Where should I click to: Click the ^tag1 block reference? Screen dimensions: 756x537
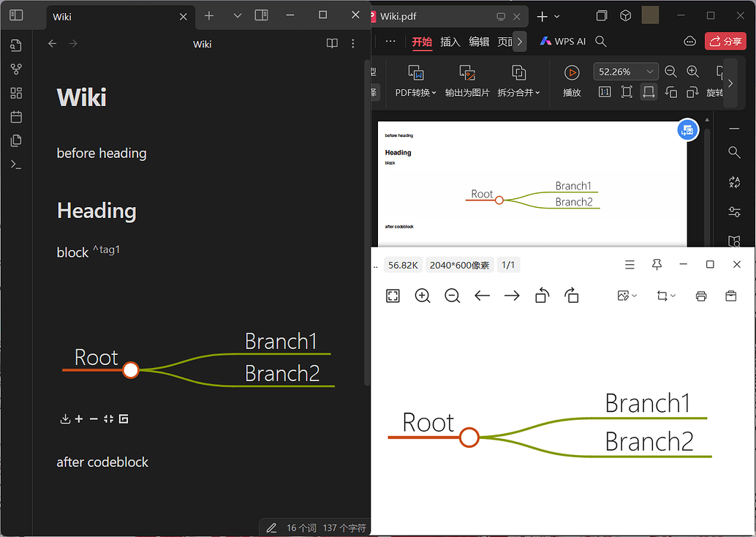106,249
